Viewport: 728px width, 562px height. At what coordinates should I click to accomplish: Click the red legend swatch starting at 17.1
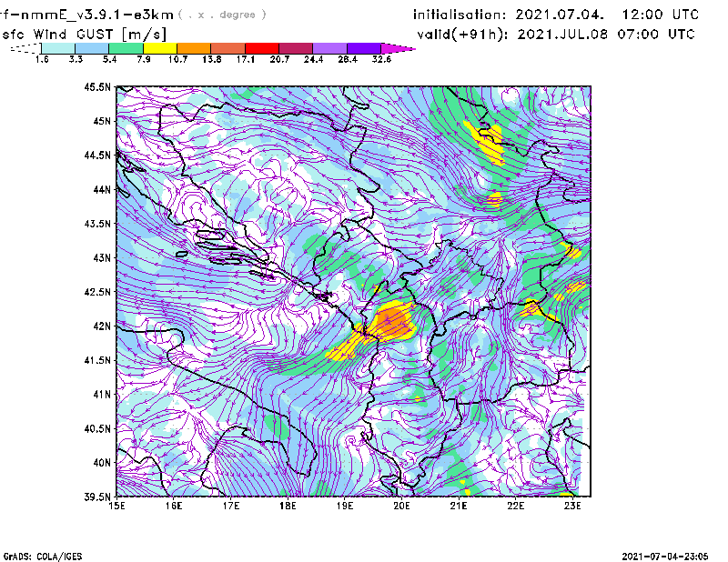[262, 48]
